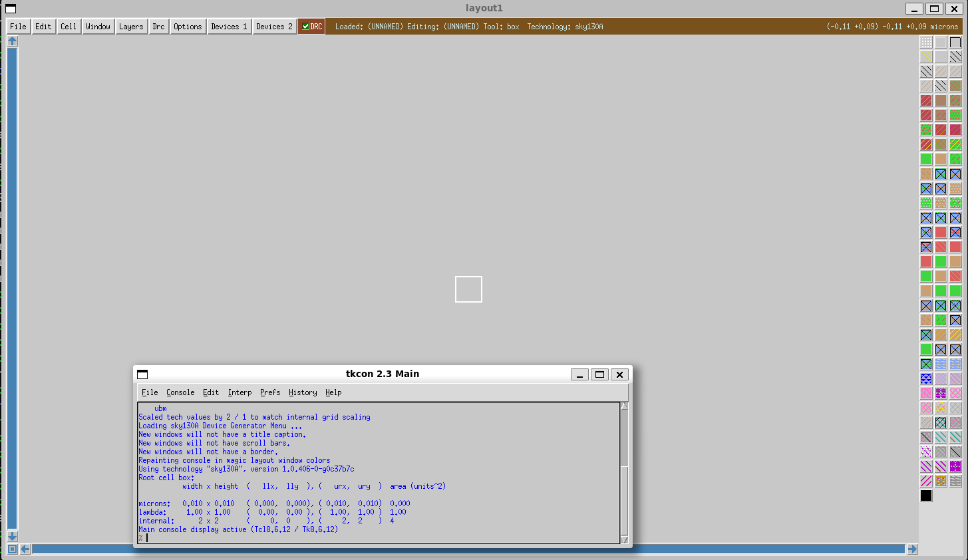Close the tkcon window
Screen dimensions: 968x560
click(619, 374)
